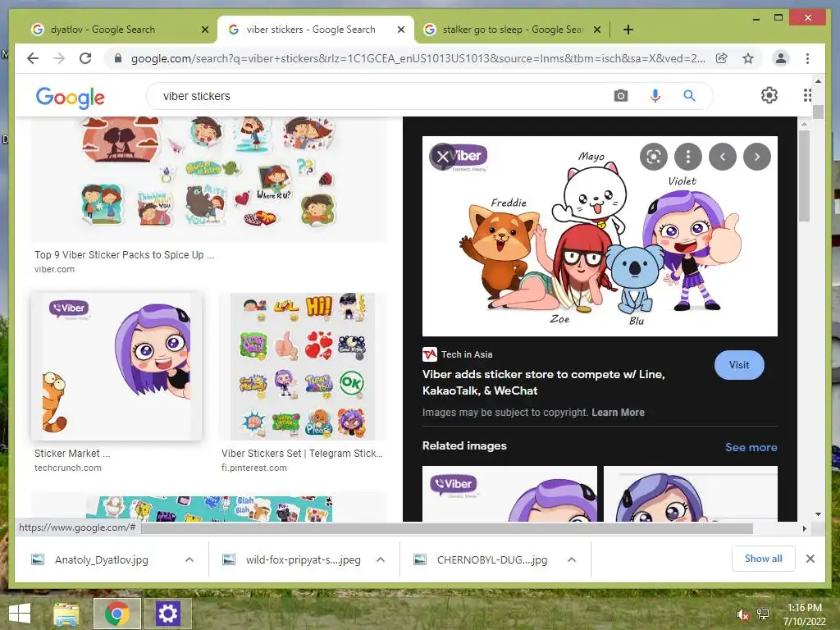Image resolution: width=840 pixels, height=630 pixels.
Task: Open Sticker Market techcrunch thumbnail
Action: tap(116, 367)
